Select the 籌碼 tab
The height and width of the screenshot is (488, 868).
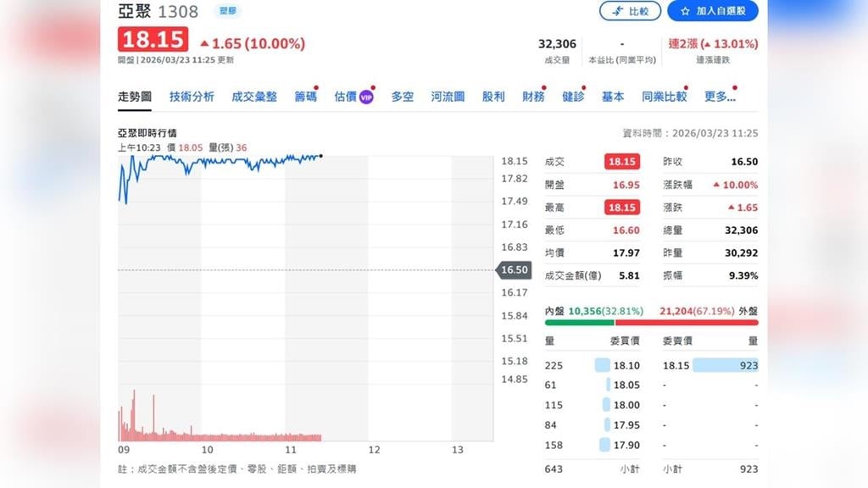305,97
